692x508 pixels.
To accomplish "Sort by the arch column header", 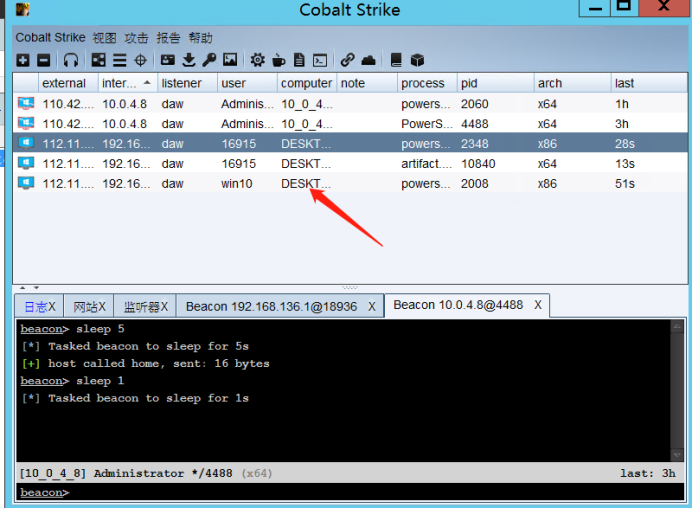I will [572, 83].
